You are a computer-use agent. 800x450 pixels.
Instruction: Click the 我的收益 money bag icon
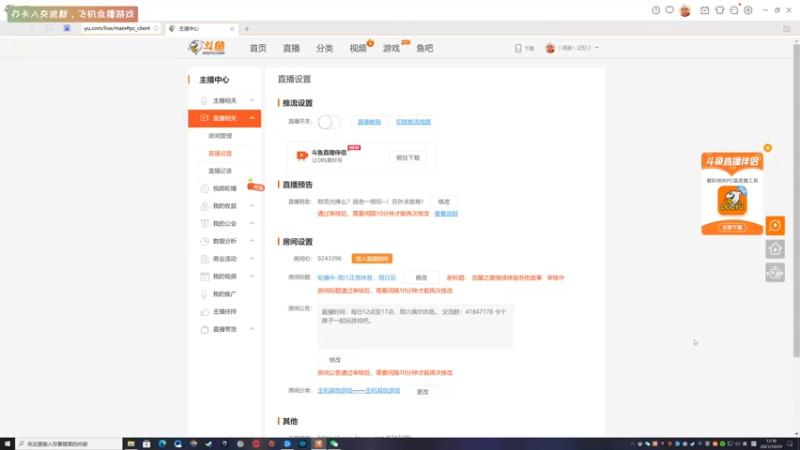(x=204, y=206)
